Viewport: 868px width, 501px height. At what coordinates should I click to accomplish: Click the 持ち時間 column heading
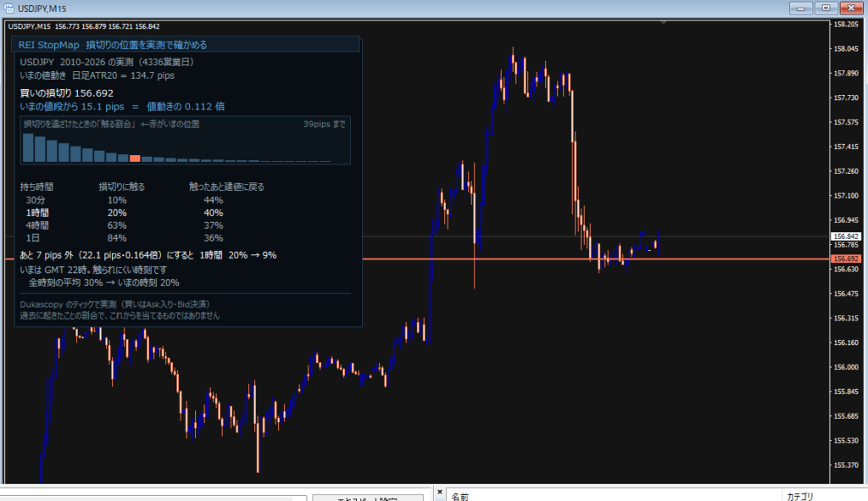point(36,187)
